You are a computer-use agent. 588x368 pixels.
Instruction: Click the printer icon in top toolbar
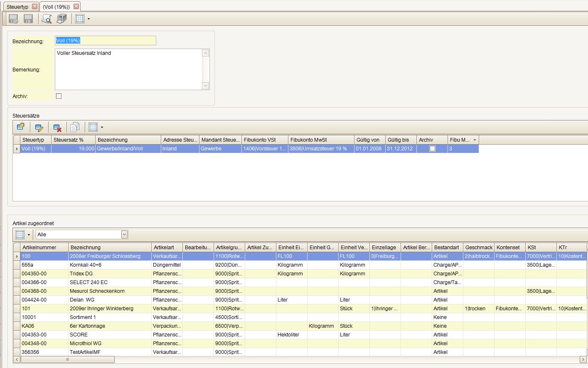(62, 19)
